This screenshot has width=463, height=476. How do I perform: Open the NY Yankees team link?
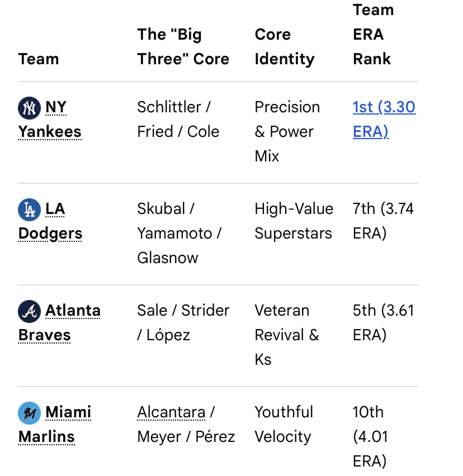50,120
